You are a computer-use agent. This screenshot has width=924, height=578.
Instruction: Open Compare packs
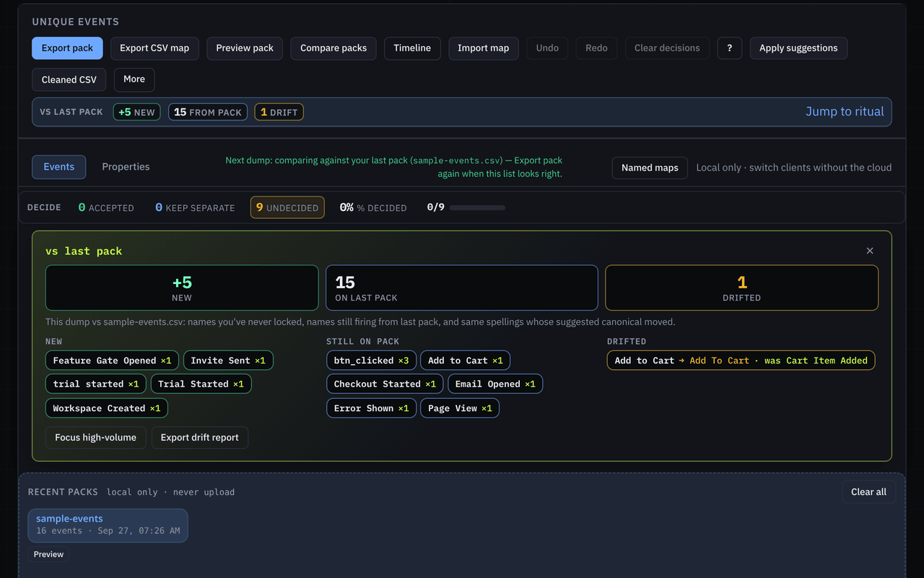point(334,48)
